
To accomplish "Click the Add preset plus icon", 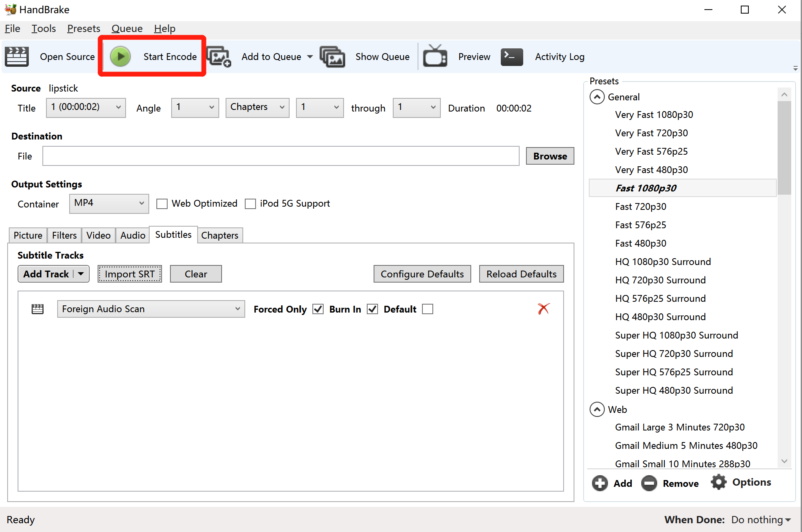I will 600,483.
